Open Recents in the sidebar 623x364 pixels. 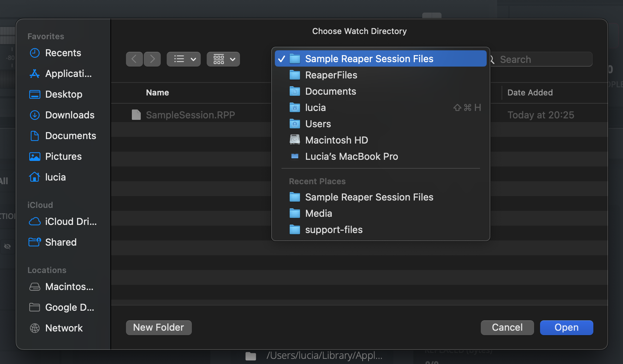(x=63, y=53)
